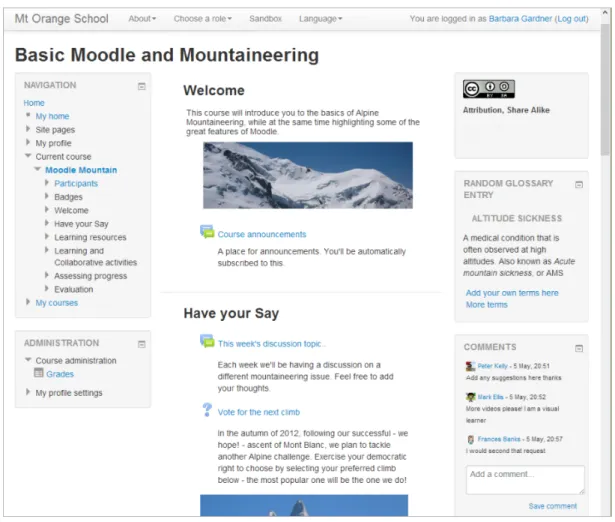This screenshot has width=615, height=522.
Task: Open the Grades link
Action: (x=60, y=374)
